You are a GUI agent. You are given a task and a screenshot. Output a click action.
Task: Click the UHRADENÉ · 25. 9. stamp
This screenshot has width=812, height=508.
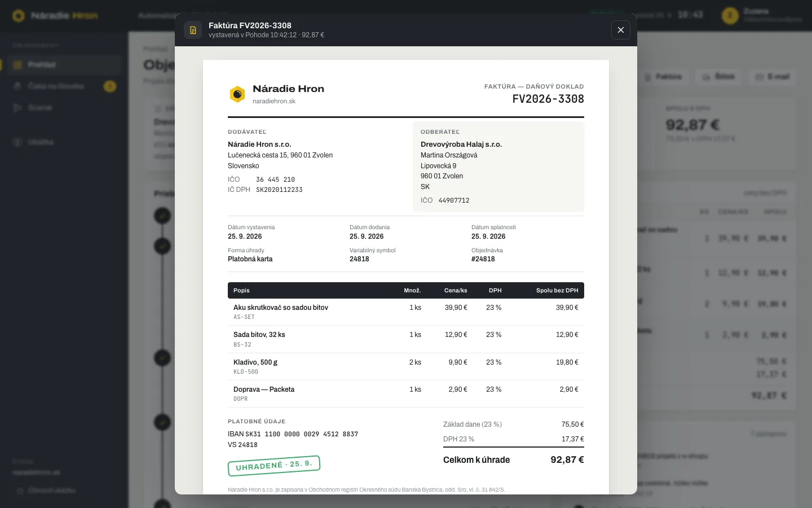pyautogui.click(x=274, y=466)
